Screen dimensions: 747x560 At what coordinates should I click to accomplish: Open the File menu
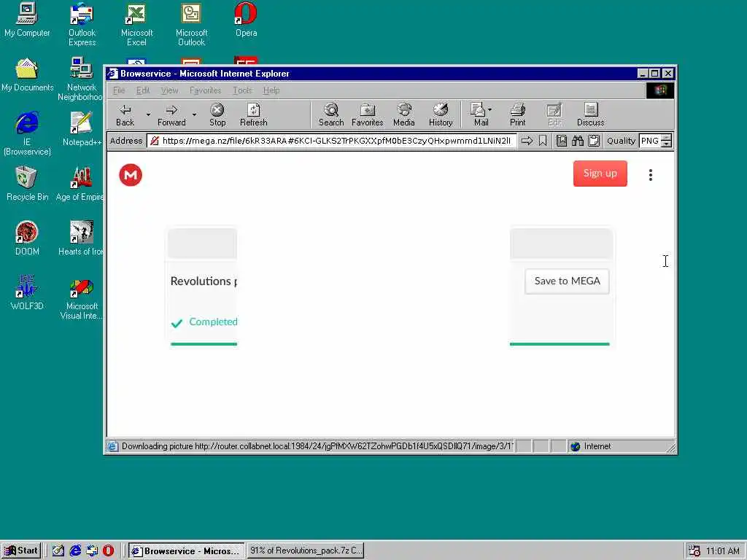click(x=119, y=90)
